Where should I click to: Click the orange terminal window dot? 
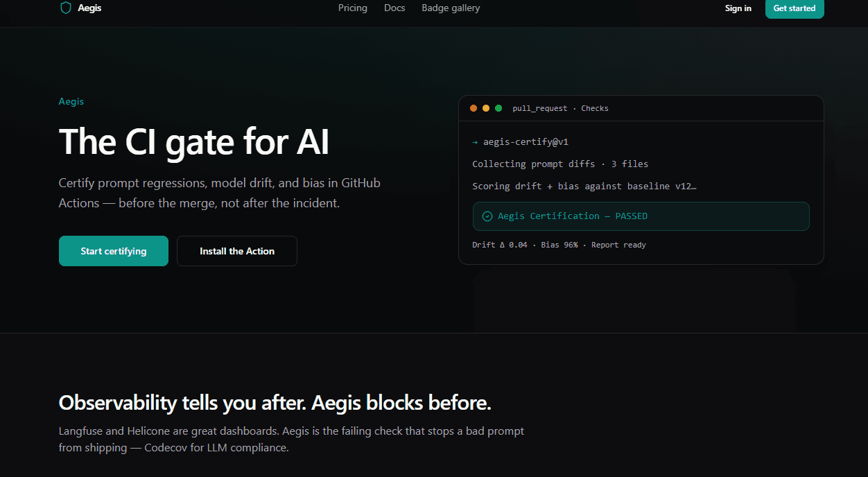pyautogui.click(x=474, y=108)
